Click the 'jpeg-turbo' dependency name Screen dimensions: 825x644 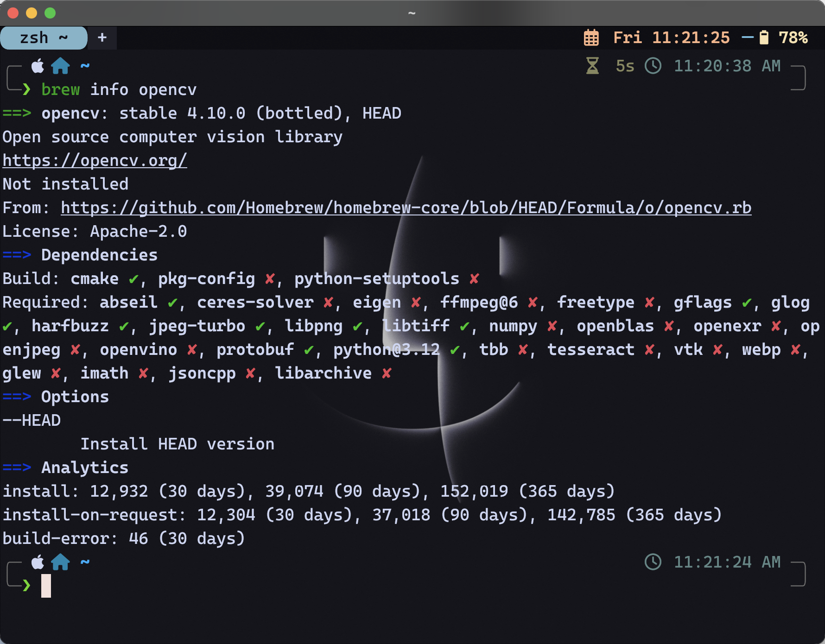click(x=197, y=327)
